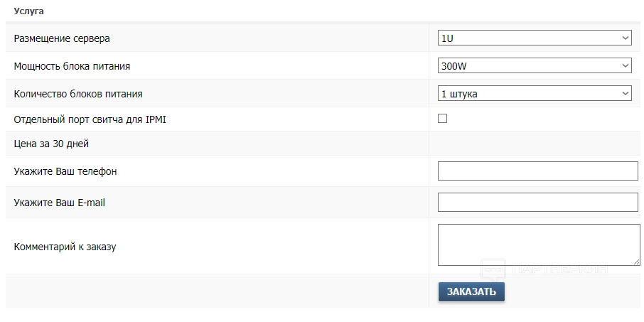Click inside the order comment textarea
This screenshot has width=644, height=322.
pyautogui.click(x=537, y=245)
